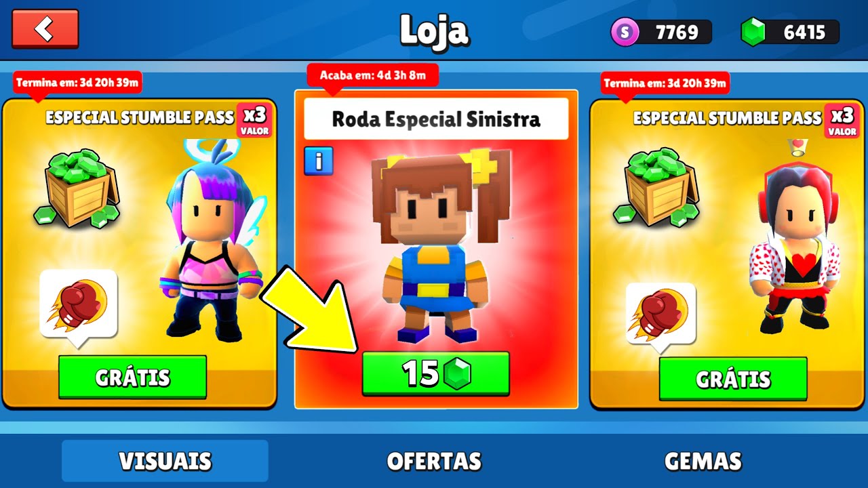
Task: Open info for Roda Especial Sinistra
Action: 318,161
